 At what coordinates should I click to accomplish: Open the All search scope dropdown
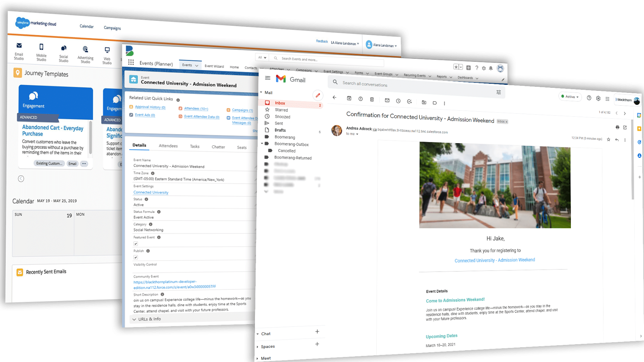click(262, 58)
